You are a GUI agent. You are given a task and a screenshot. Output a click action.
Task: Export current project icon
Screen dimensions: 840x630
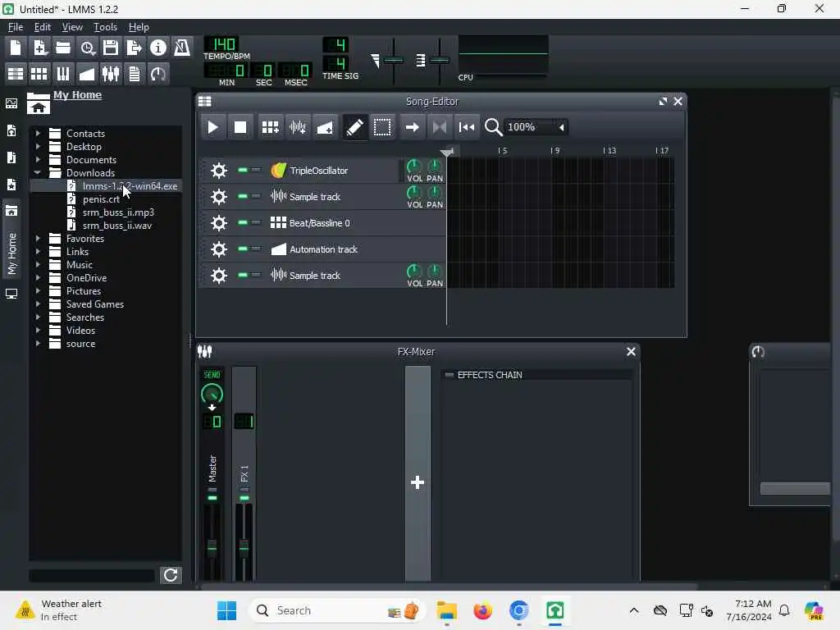134,48
